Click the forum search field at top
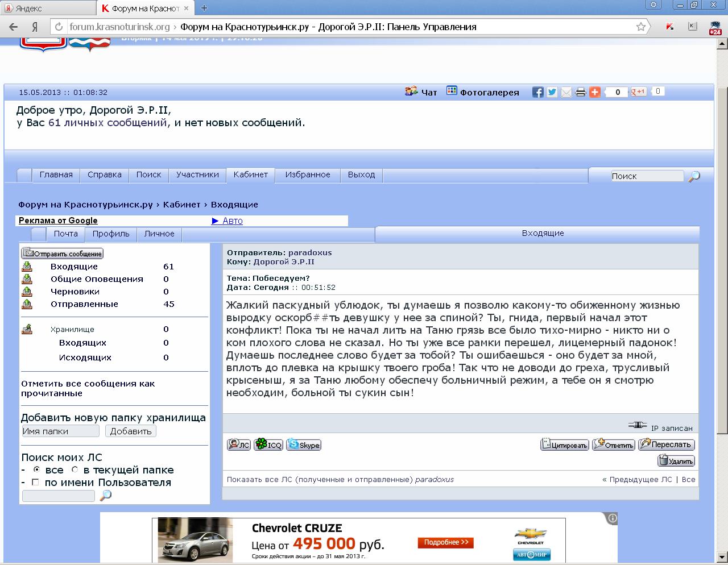This screenshot has height=565, width=728. 647,176
